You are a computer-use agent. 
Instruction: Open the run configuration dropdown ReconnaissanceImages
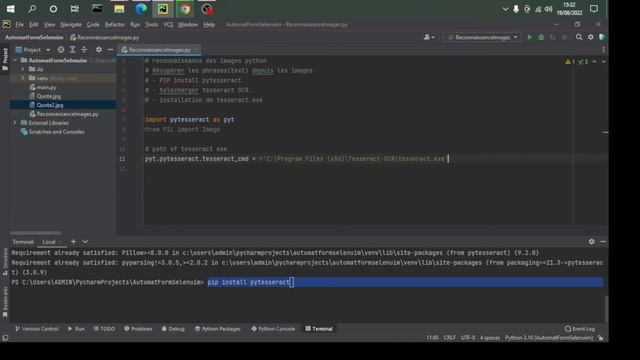(x=482, y=37)
